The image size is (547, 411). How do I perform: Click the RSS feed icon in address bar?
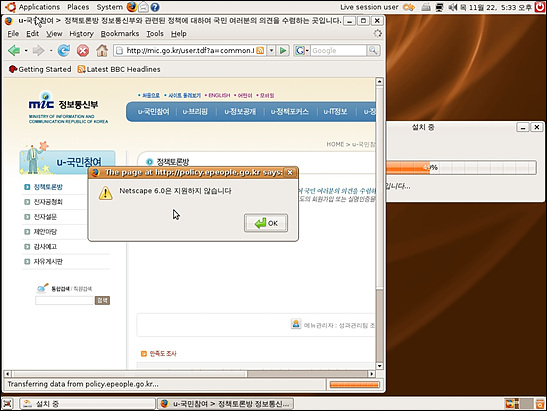tap(260, 51)
